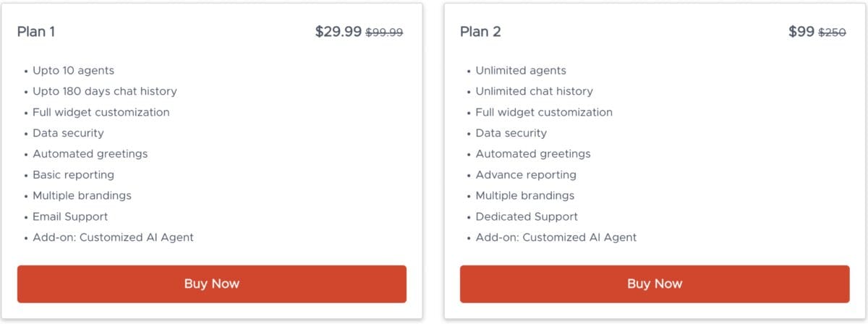Click Advance reporting list item

(526, 175)
